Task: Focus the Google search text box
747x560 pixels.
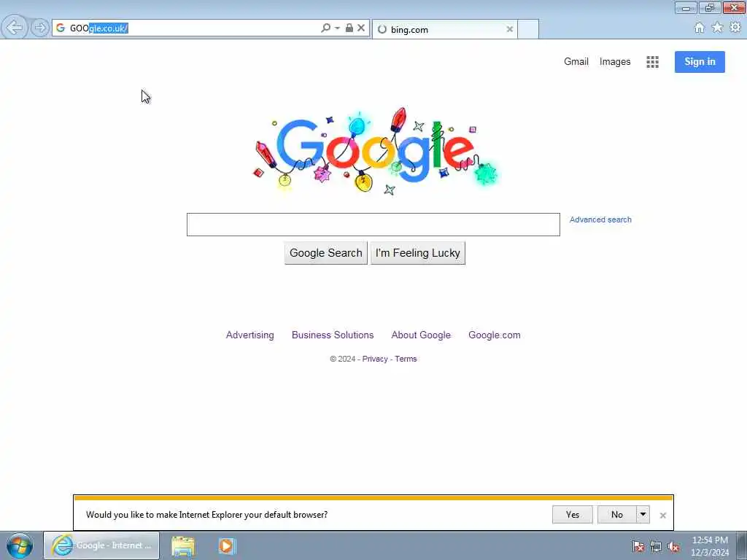Action: (373, 225)
